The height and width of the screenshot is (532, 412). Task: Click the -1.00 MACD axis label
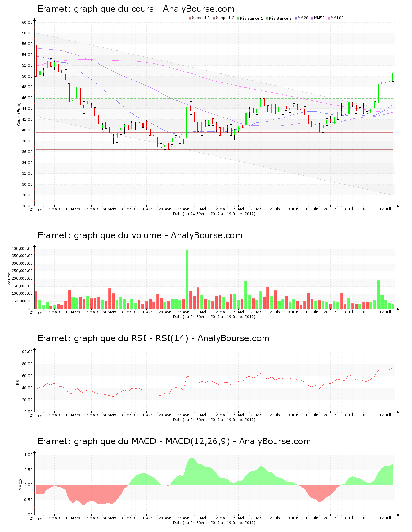coord(28,515)
